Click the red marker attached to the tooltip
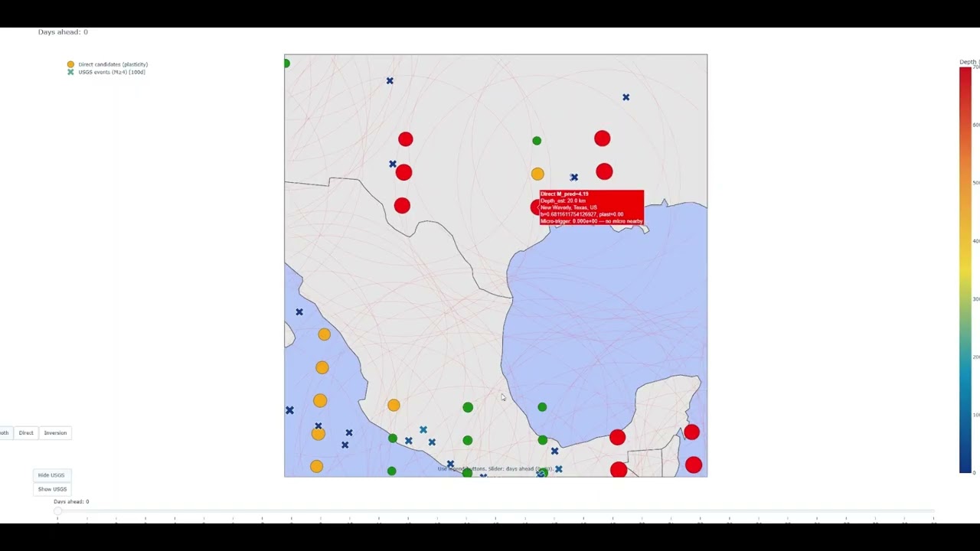 pyautogui.click(x=535, y=207)
